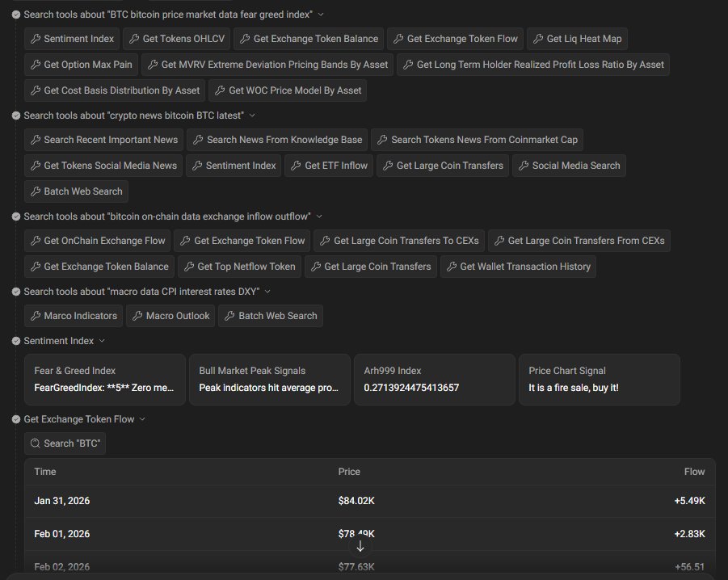The height and width of the screenshot is (580, 728).
Task: Click the Get Option Max Pain chip
Action: [82, 65]
